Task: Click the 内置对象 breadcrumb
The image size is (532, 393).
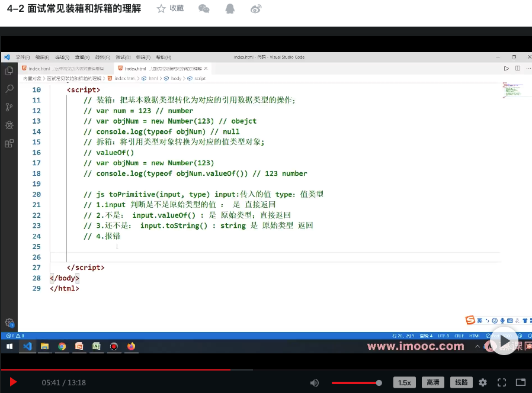Action: tap(32, 78)
